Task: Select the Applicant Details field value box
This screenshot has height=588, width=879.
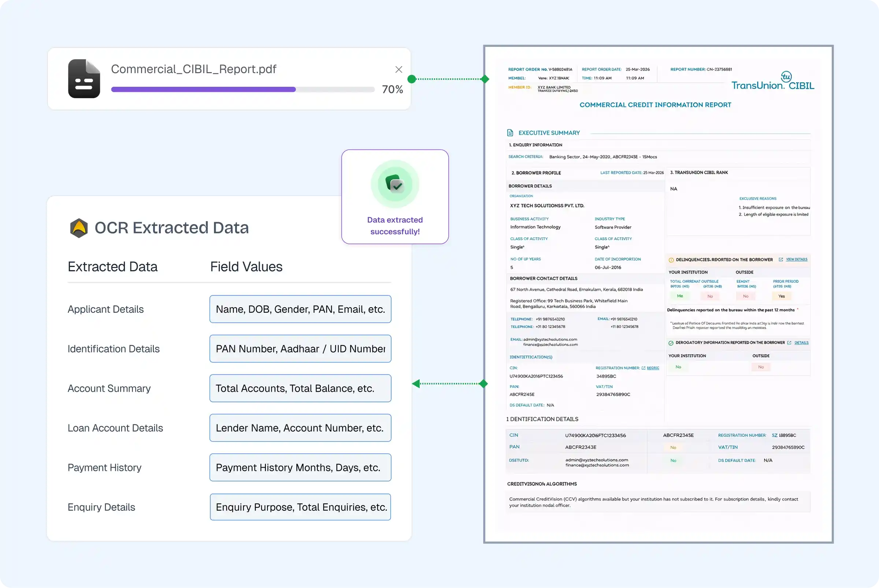Action: (x=300, y=309)
